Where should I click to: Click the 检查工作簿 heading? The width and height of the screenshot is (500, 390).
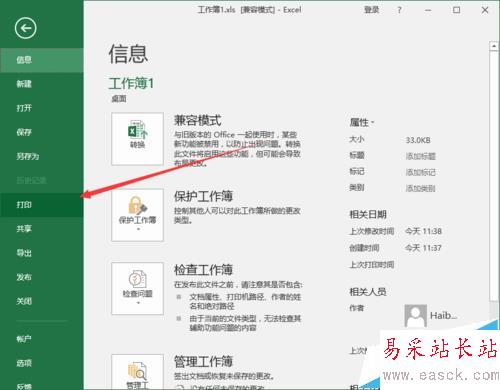click(203, 270)
